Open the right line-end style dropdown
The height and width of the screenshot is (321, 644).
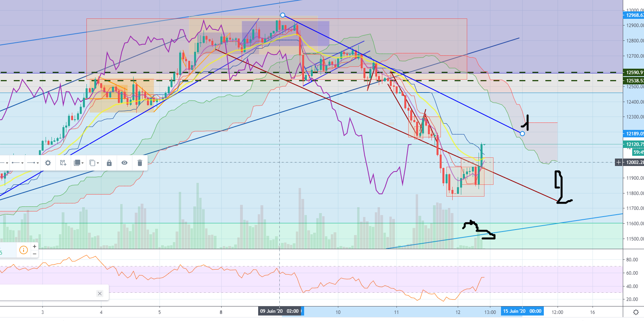(x=33, y=163)
